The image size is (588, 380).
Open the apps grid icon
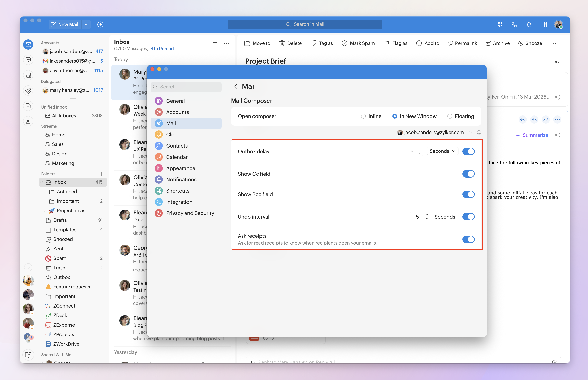click(x=500, y=24)
